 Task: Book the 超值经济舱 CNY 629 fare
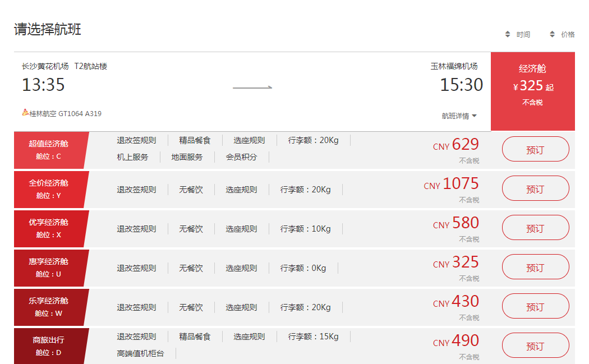tap(535, 149)
